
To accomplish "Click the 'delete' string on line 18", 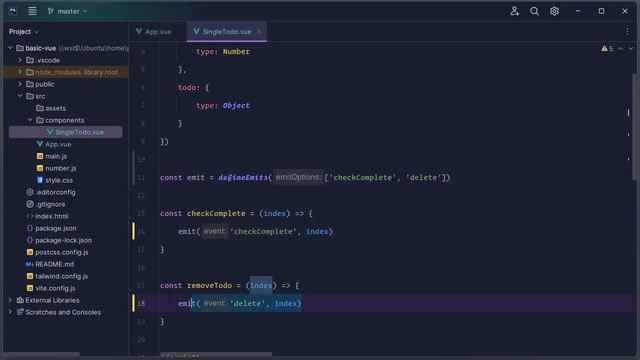I will pyautogui.click(x=247, y=303).
